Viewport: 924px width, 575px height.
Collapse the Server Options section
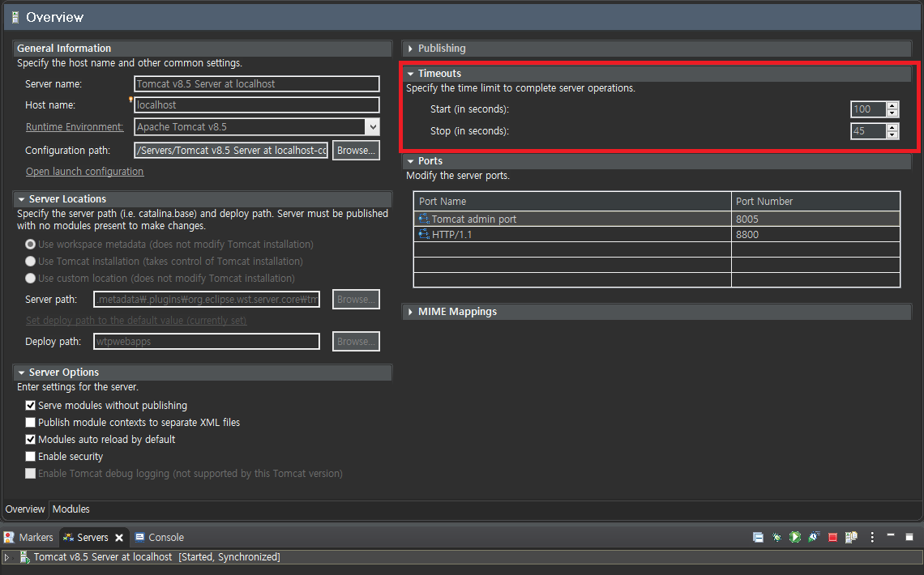click(x=22, y=373)
